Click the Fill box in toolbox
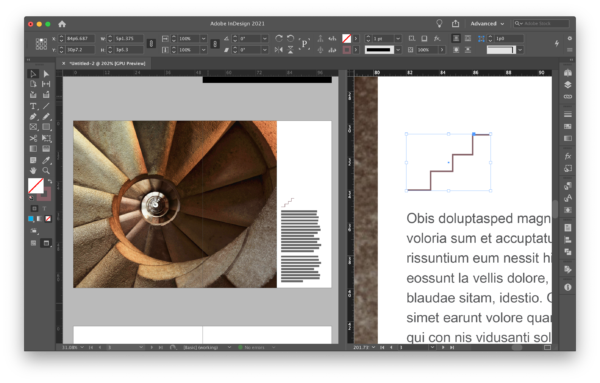Image resolution: width=600 pixels, height=383 pixels. [36, 186]
